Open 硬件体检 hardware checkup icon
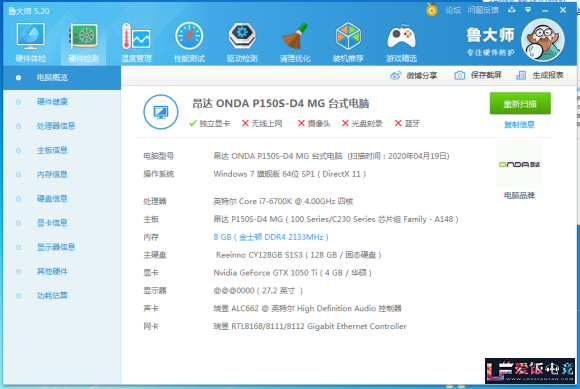Image resolution: width=580 pixels, height=389 pixels. click(31, 42)
